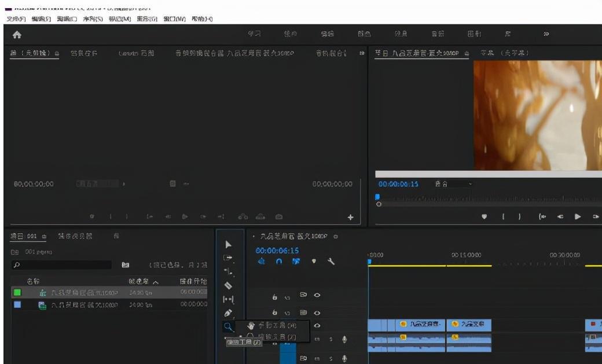
Task: Click the blue label swatch in project list
Action: click(x=17, y=304)
